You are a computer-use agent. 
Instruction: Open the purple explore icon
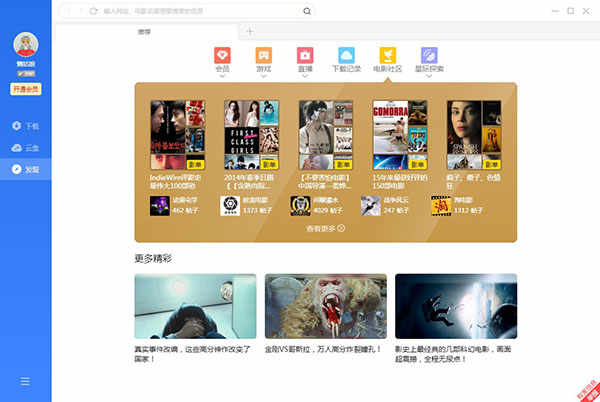click(429, 55)
